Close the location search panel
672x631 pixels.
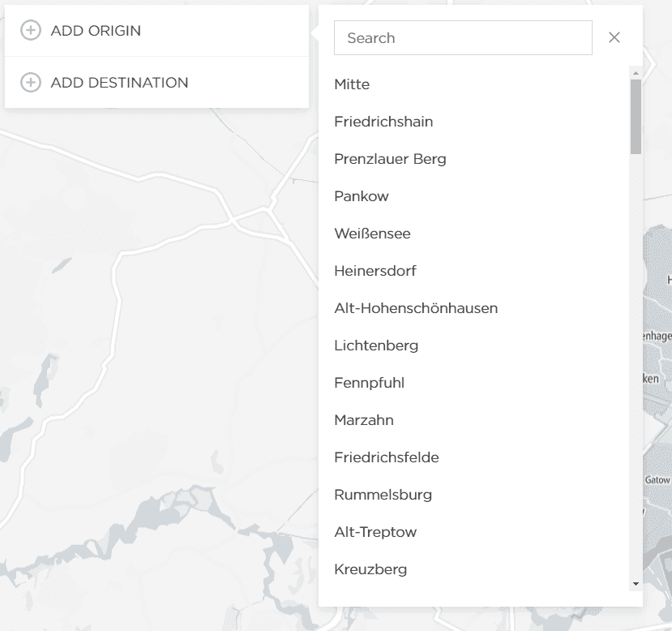[x=614, y=37]
